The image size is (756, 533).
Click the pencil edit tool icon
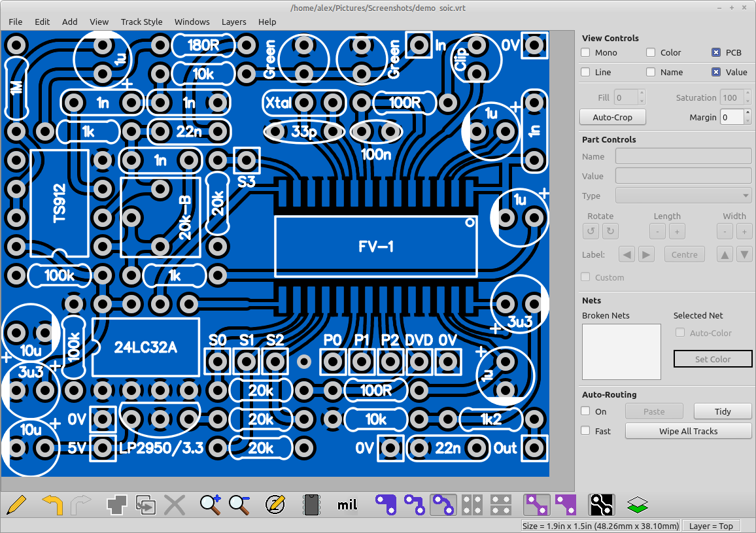[18, 504]
